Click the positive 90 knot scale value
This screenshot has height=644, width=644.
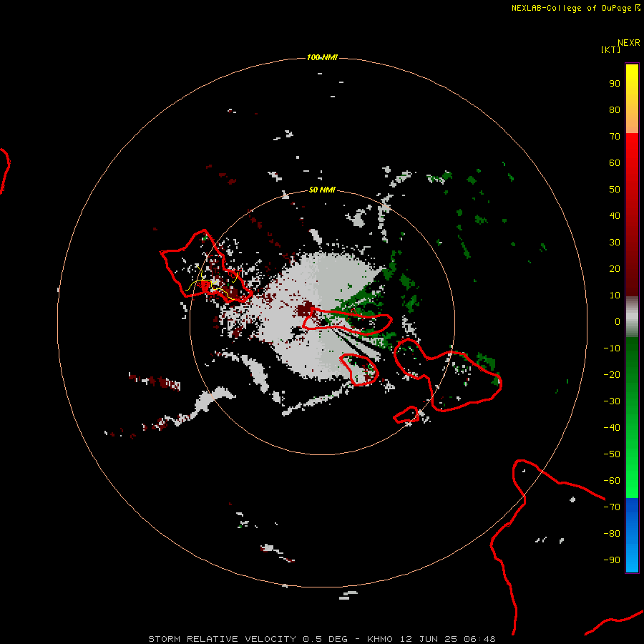pos(615,84)
